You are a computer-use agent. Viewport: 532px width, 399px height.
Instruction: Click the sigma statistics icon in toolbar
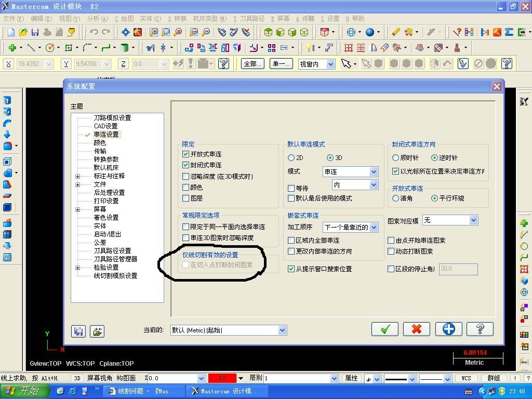click(509, 32)
